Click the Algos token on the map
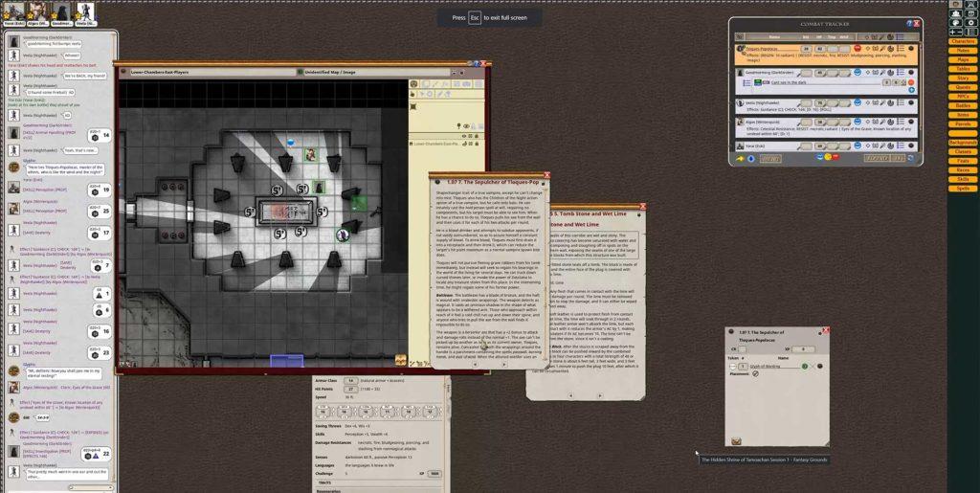Image resolution: width=980 pixels, height=493 pixels. pos(311,154)
